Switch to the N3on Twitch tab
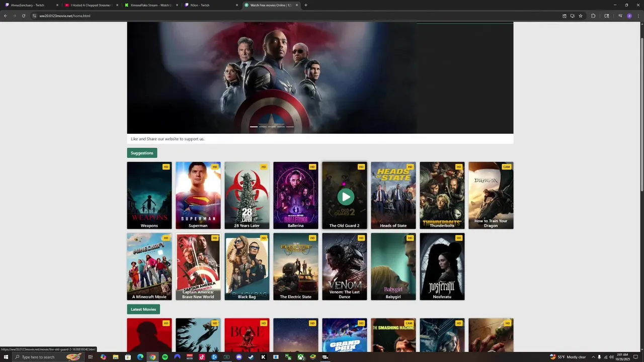Screen dimensions: 644x362 click(211, 5)
